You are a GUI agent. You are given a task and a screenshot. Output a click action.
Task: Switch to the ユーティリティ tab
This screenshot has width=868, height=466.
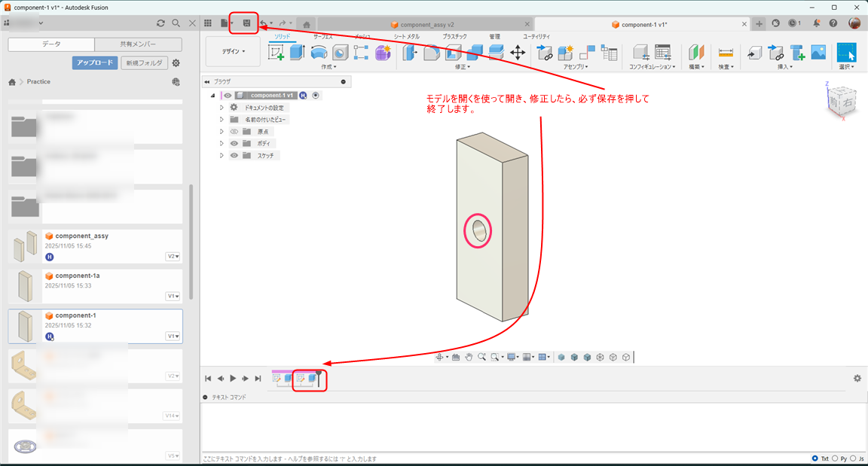pyautogui.click(x=536, y=36)
